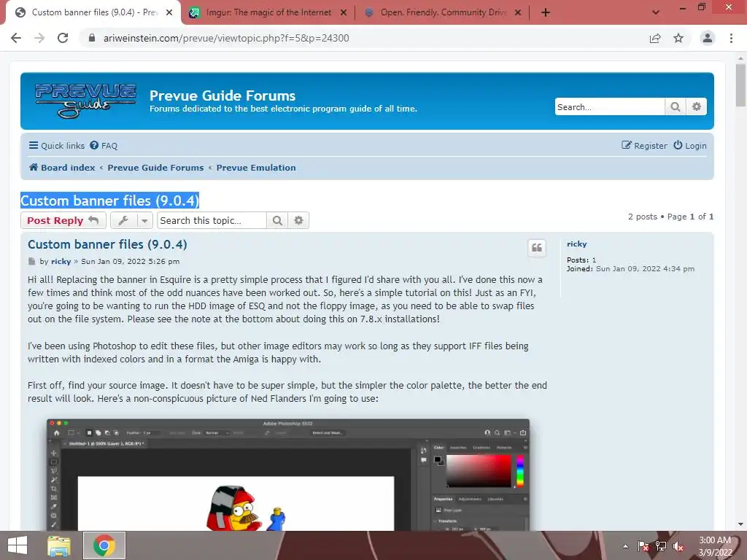Click the topic tools wrench icon
Viewport: 747px width, 560px height.
coord(123,220)
